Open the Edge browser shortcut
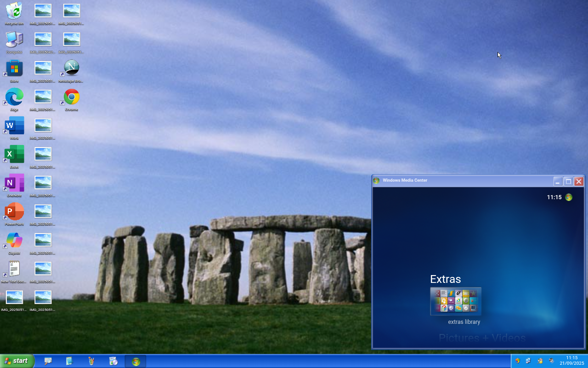Image resolution: width=588 pixels, height=368 pixels. pyautogui.click(x=14, y=98)
